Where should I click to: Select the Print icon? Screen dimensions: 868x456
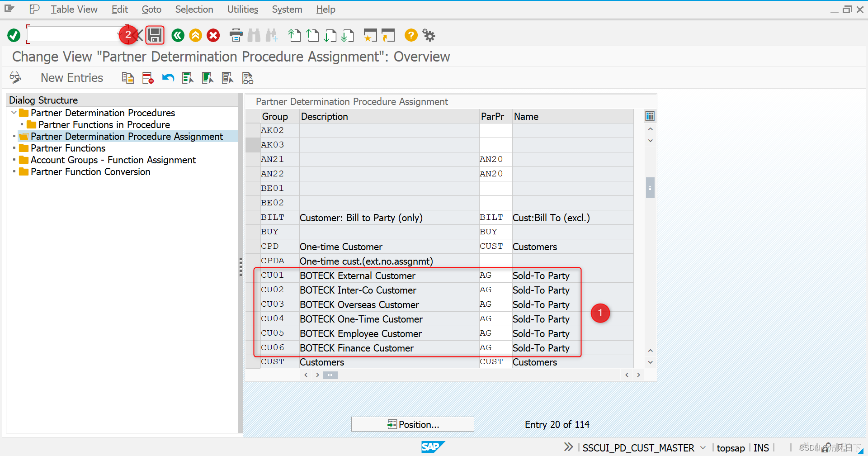pyautogui.click(x=236, y=35)
